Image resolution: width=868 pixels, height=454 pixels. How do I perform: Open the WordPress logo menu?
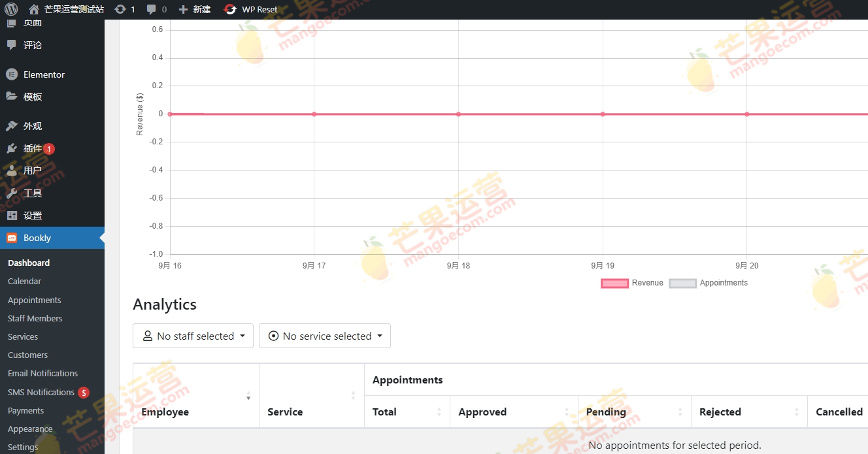(x=10, y=9)
